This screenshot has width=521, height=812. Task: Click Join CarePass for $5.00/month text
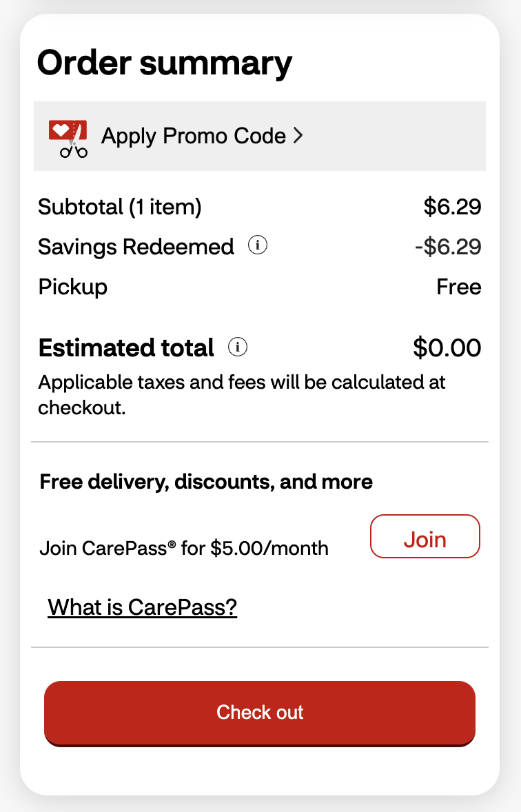tap(184, 549)
